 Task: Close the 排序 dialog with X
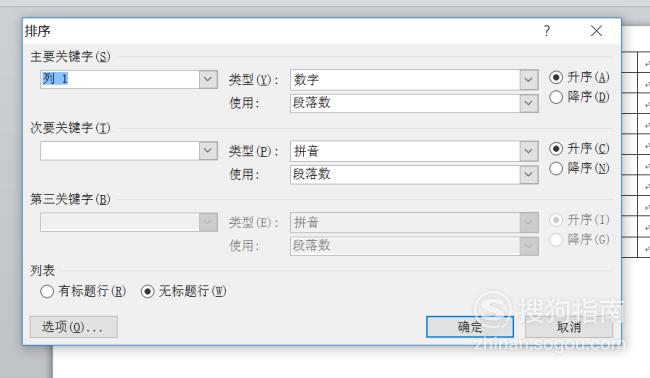[x=596, y=31]
